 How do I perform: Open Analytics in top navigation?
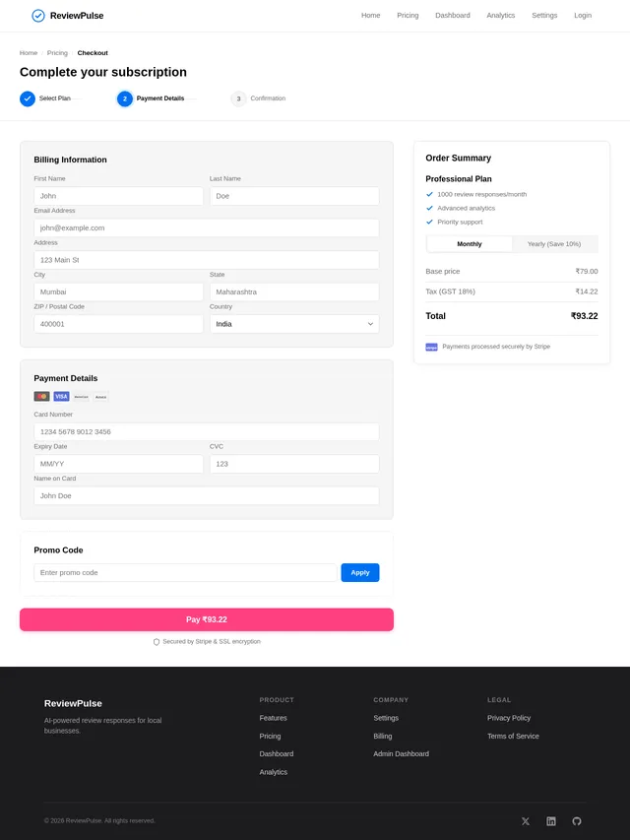point(501,16)
